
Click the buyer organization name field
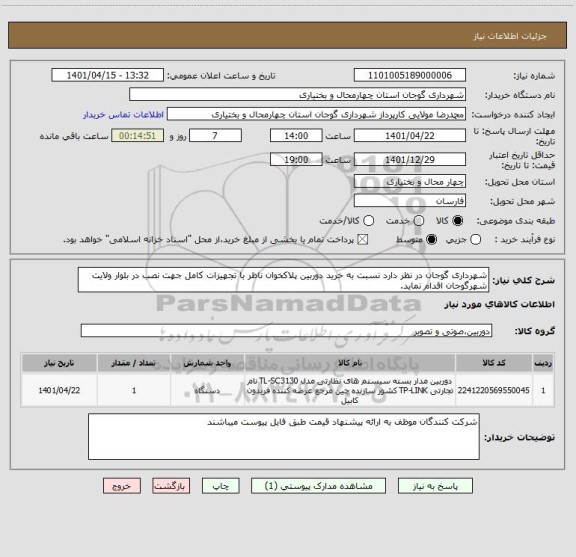(x=298, y=94)
